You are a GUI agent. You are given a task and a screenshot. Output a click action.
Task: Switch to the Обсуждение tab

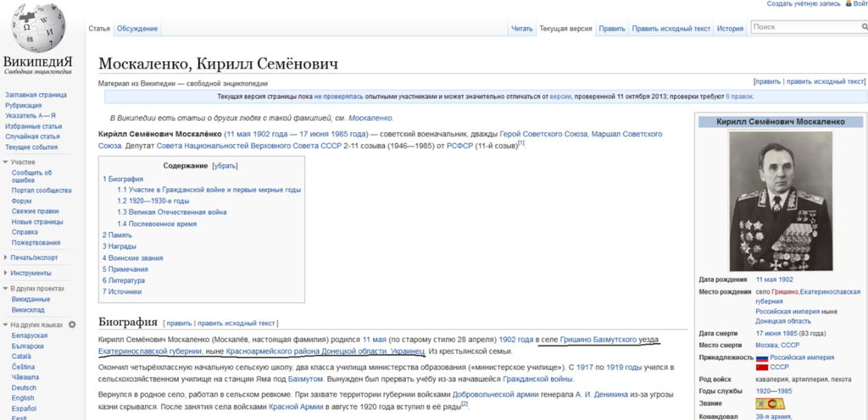click(x=137, y=29)
